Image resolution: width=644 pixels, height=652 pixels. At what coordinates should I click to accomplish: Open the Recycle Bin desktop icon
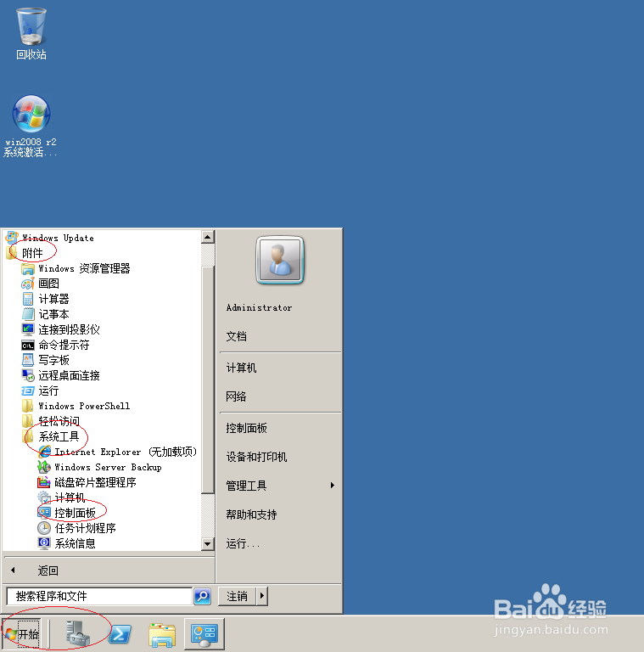pyautogui.click(x=31, y=34)
